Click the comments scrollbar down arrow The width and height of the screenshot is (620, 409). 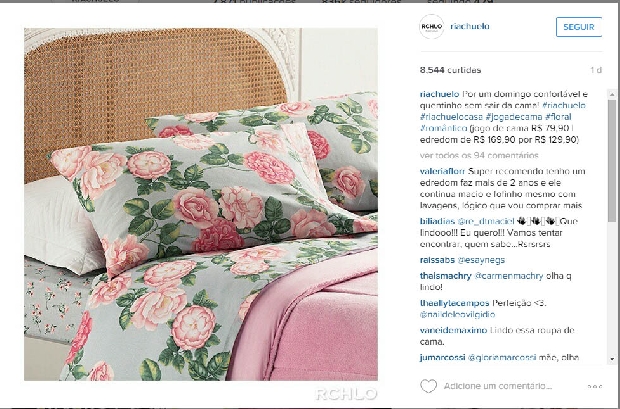point(612,359)
